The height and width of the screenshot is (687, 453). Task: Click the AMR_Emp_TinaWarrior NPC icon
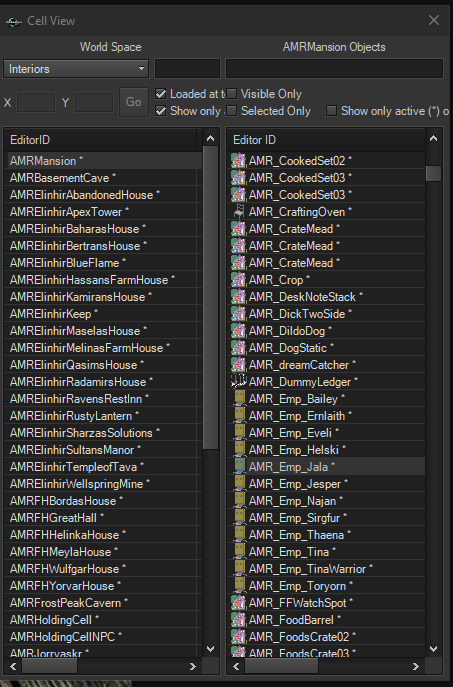pyautogui.click(x=239, y=569)
